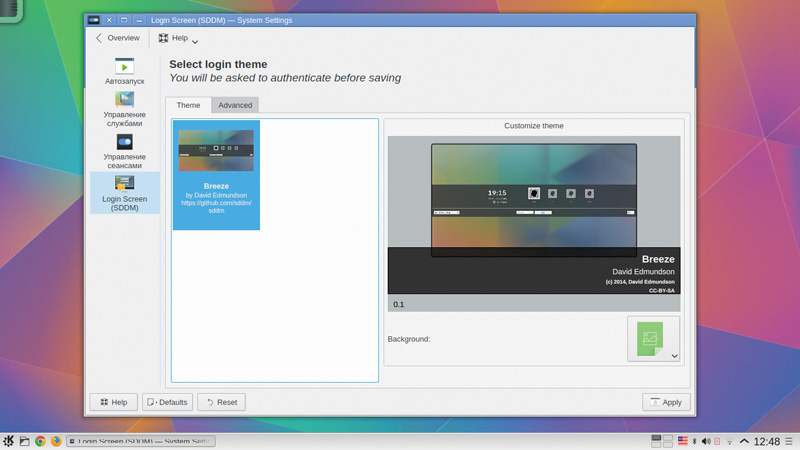Open the Автозапуск module
Viewport: 800px width, 450px height.
coord(124,71)
